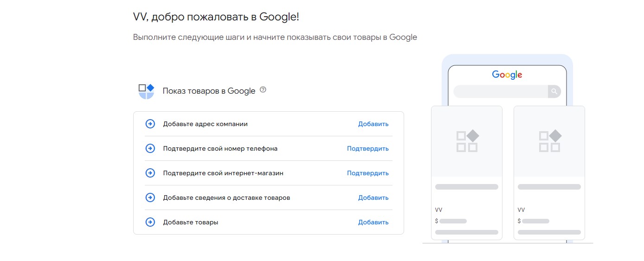Select the "Добавьте адрес компании" step text
The image size is (644, 261).
tap(205, 124)
